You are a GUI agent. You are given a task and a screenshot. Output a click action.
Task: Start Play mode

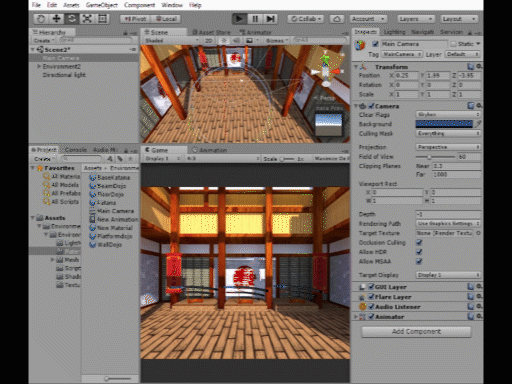(239, 19)
